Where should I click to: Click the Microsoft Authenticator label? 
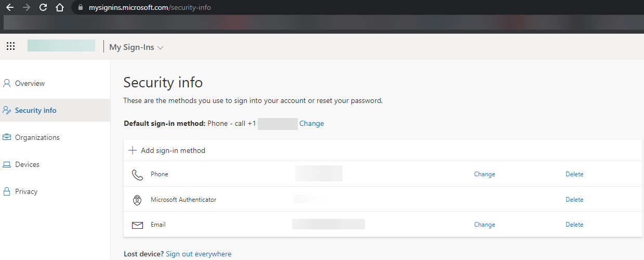(x=183, y=200)
